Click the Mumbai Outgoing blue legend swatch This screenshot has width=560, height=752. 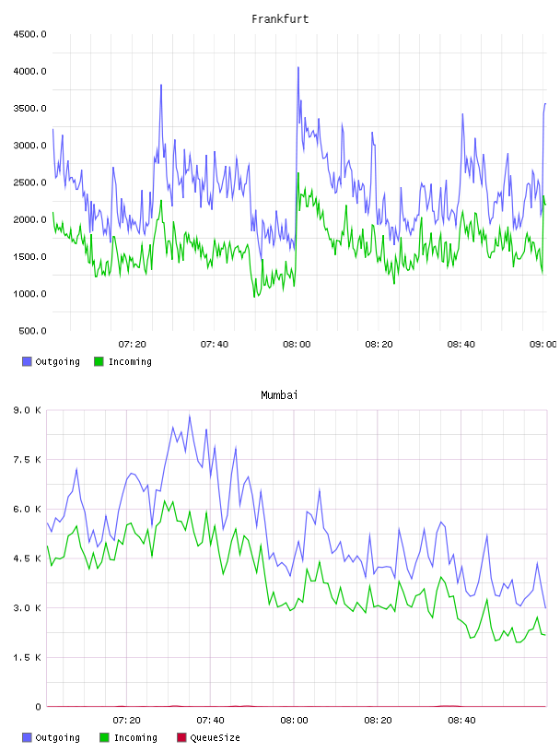tap(27, 737)
